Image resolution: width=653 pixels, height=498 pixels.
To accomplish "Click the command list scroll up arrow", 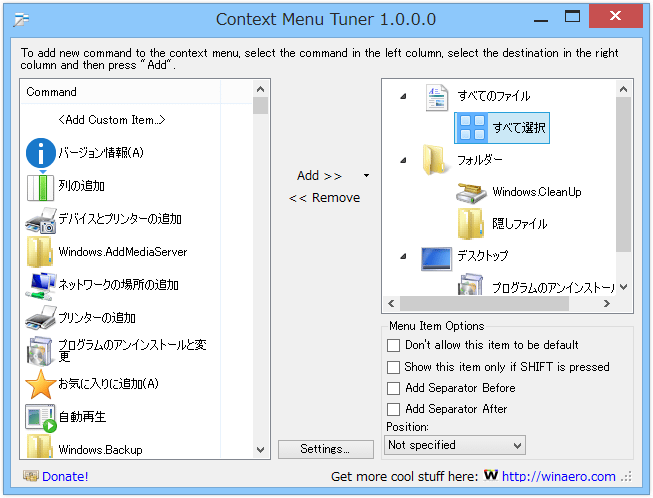I will [261, 89].
